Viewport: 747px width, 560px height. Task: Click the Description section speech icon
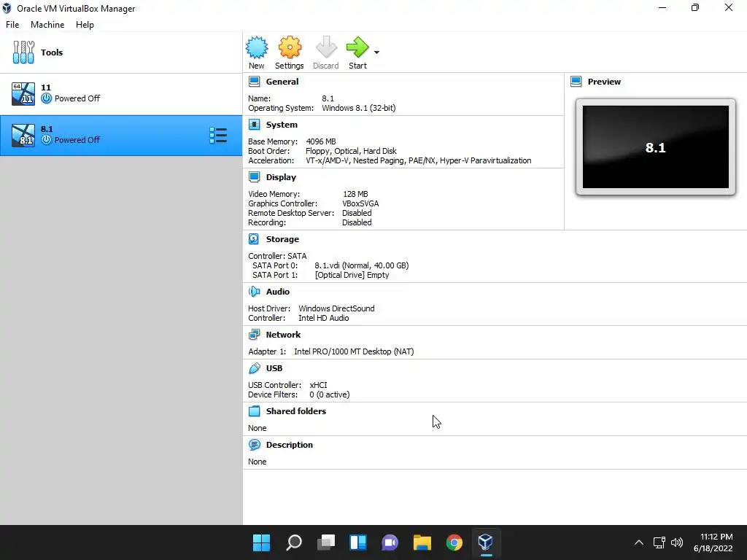point(255,445)
